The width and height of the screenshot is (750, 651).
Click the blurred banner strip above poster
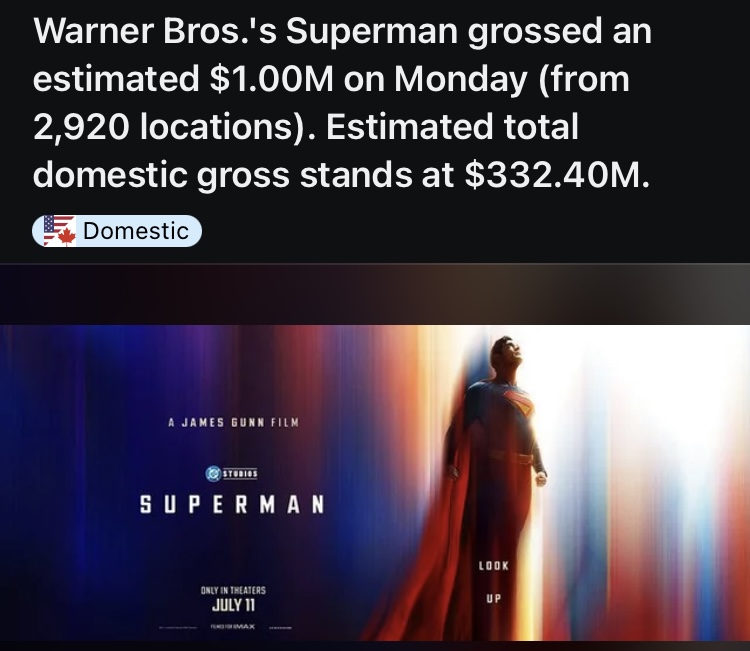(375, 294)
